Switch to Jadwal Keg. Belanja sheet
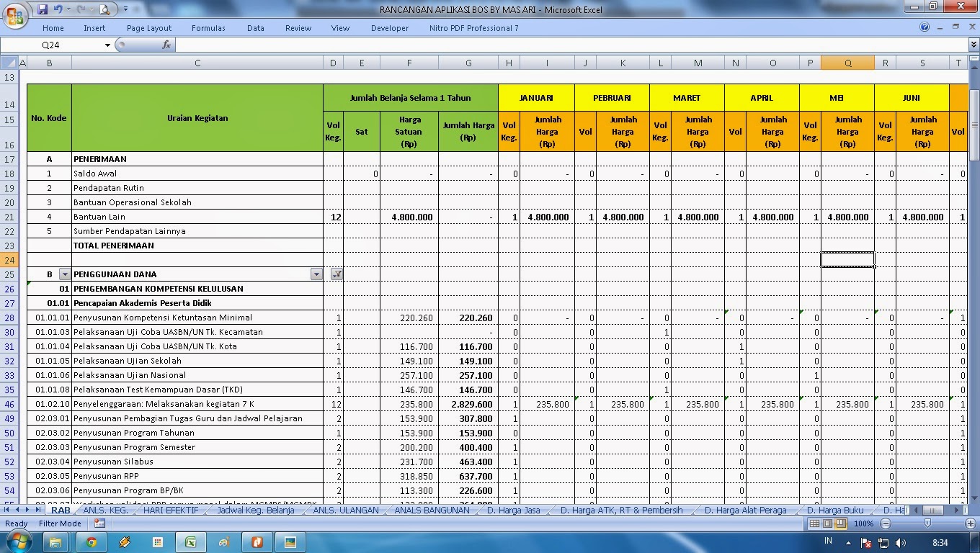The height and width of the screenshot is (553, 980). click(x=256, y=511)
